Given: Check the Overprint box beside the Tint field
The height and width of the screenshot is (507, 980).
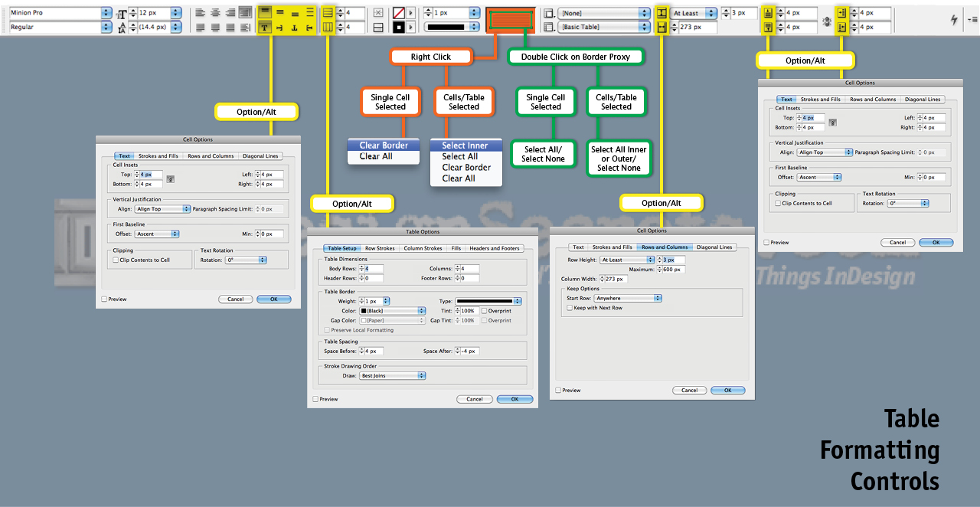Looking at the screenshot, I should [483, 311].
